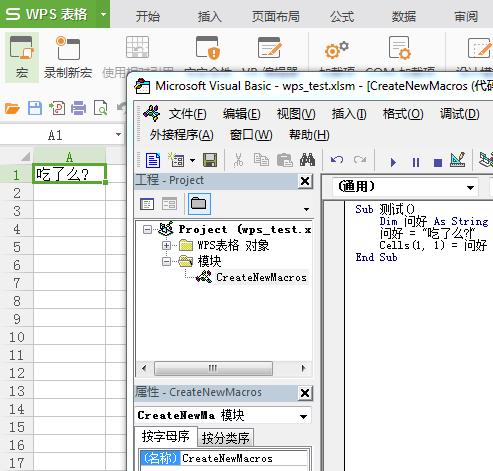
Task: Click the security shield ribbon icon
Action: [x=208, y=48]
